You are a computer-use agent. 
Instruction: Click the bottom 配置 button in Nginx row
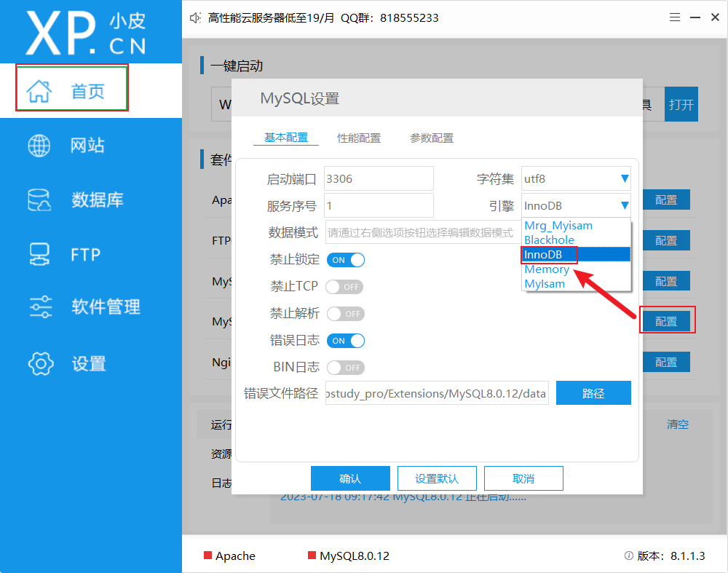click(666, 362)
